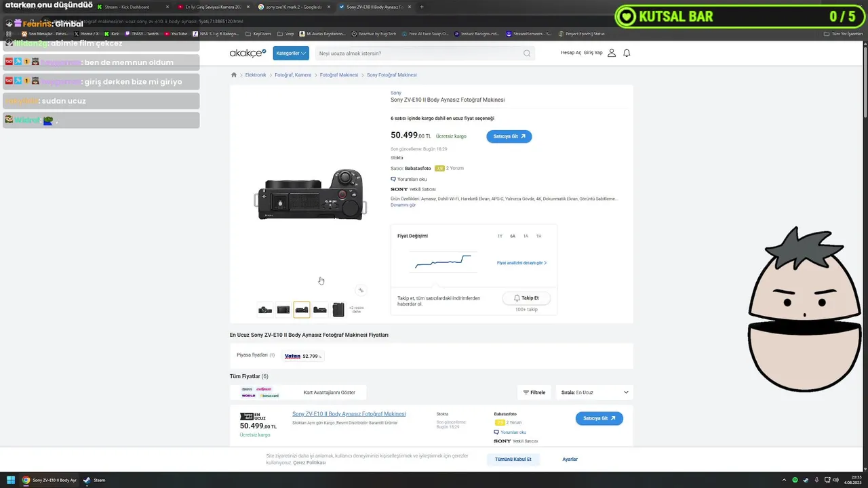This screenshot has height=488, width=868.
Task: Select the highlighted third camera thumbnail
Action: click(302, 310)
